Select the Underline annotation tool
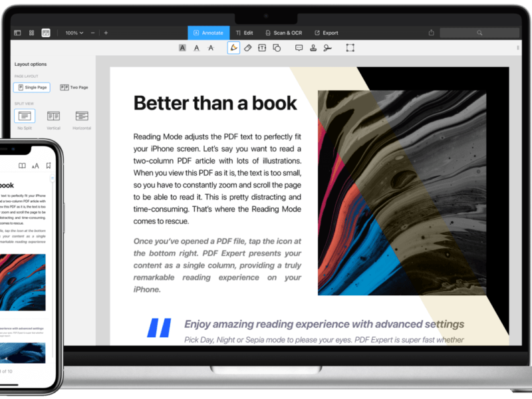This screenshot has height=399, width=532. click(x=197, y=48)
